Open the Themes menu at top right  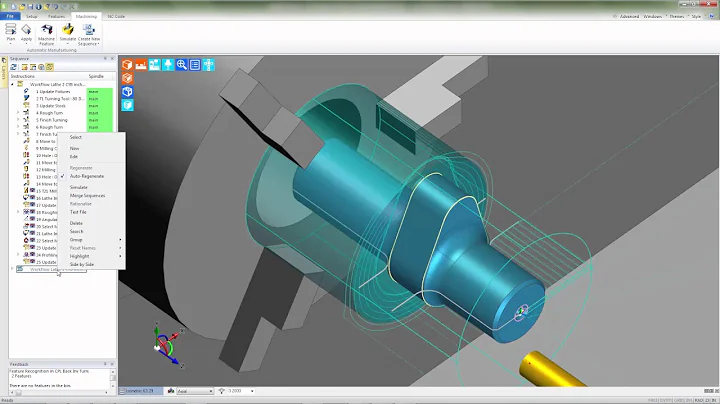pos(677,17)
